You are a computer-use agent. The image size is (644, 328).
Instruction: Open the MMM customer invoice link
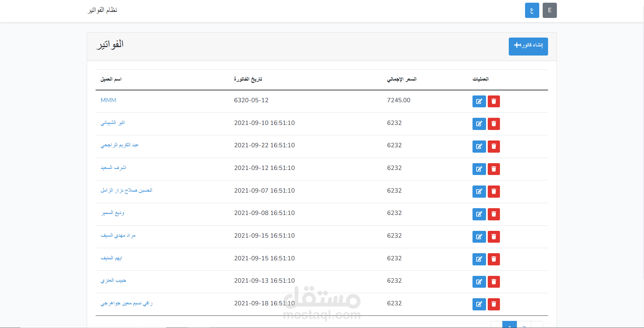(108, 100)
